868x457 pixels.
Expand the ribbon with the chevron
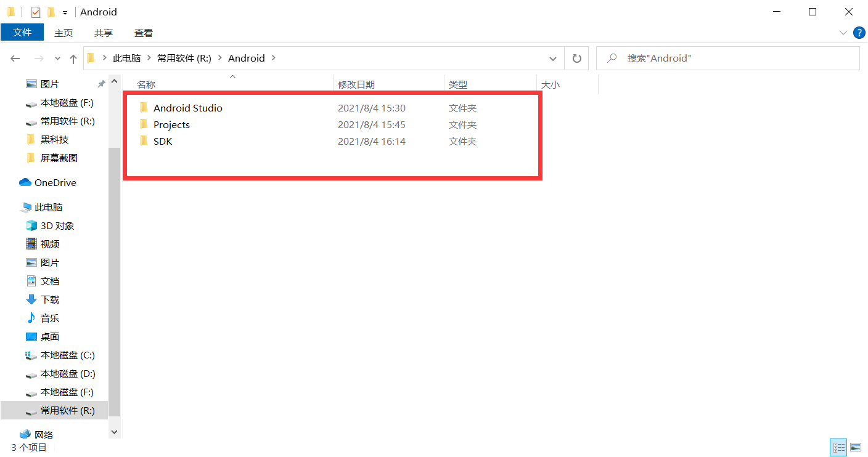[x=843, y=33]
